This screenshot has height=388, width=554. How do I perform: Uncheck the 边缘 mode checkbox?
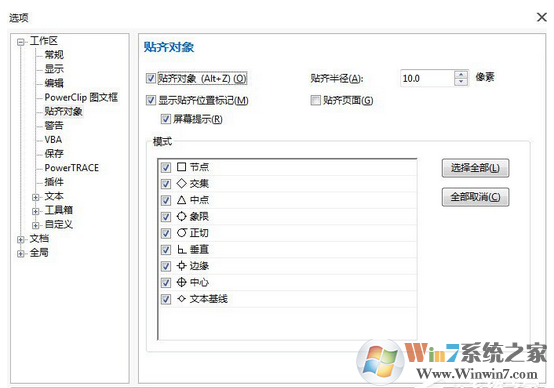click(x=165, y=266)
